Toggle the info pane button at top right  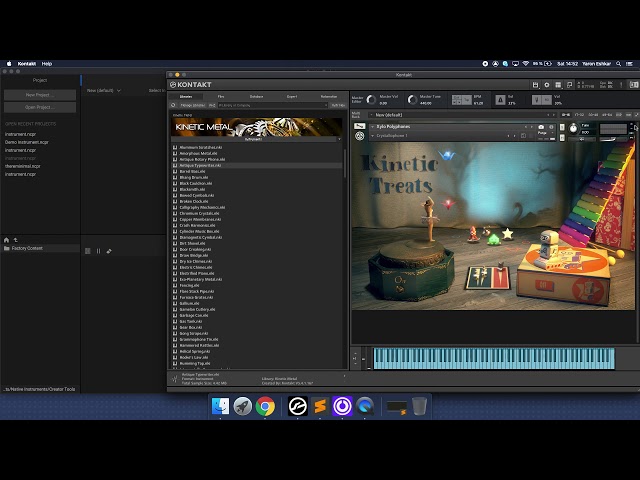coord(633,85)
